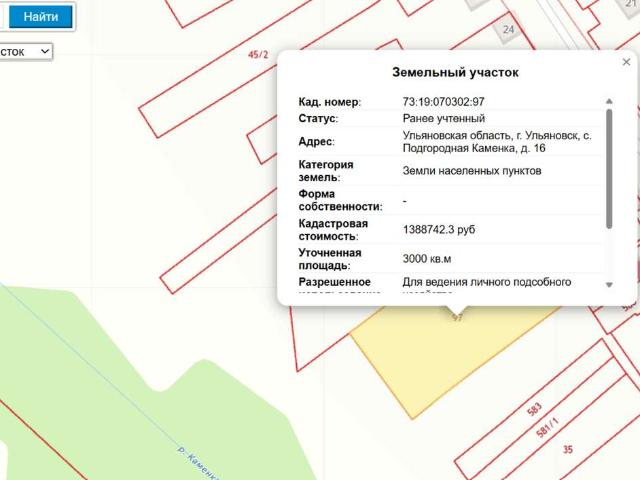Image resolution: width=640 pixels, height=480 pixels.
Task: Click the status value 'Ранее учтенный'
Action: click(444, 118)
